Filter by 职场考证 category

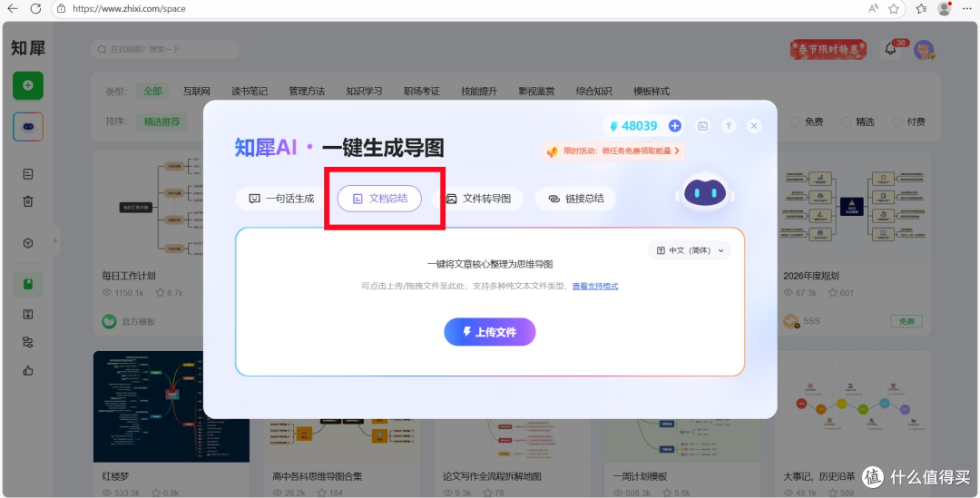[x=422, y=92]
